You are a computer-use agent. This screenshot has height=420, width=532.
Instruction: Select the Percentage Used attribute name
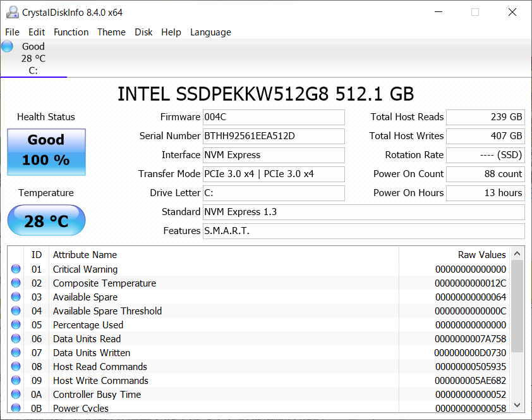tap(88, 325)
